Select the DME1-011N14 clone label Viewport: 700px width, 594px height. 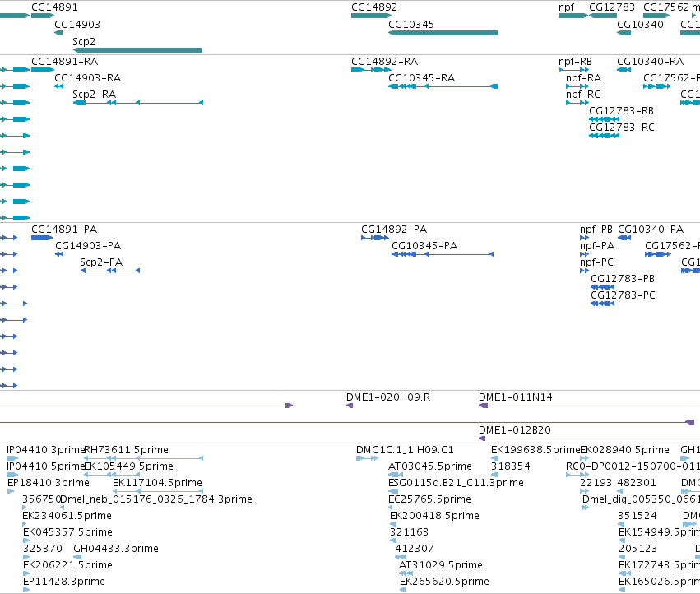click(516, 397)
